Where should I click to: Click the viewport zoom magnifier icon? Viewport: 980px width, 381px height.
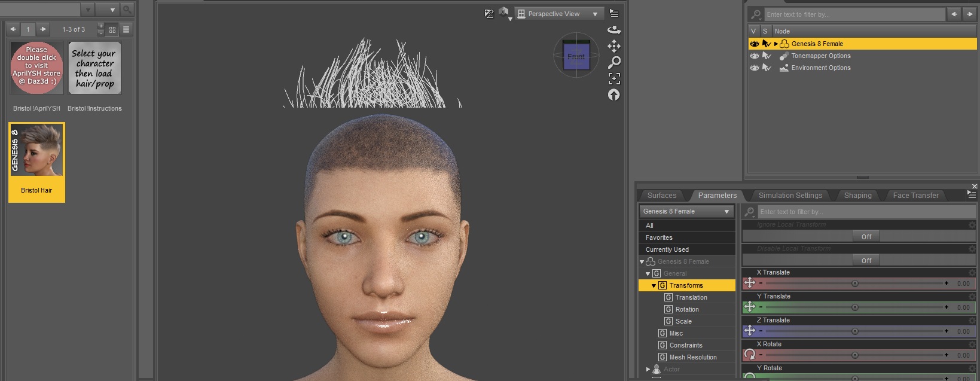(614, 62)
